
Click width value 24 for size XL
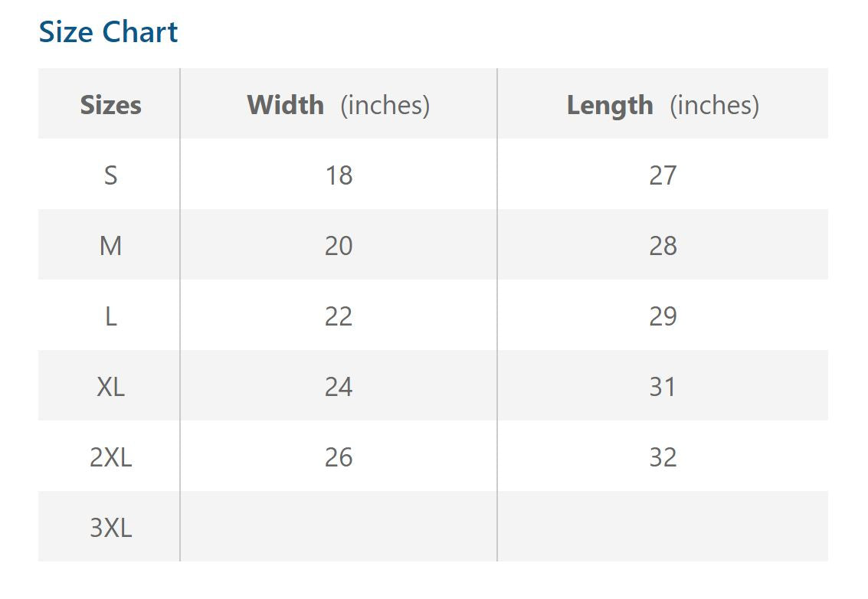[338, 387]
